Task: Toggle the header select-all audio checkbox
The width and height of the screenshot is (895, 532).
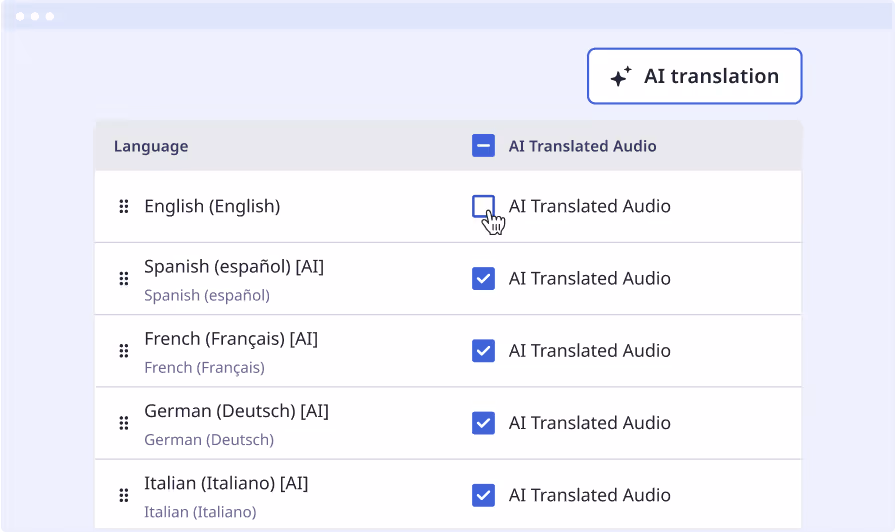Action: (483, 146)
